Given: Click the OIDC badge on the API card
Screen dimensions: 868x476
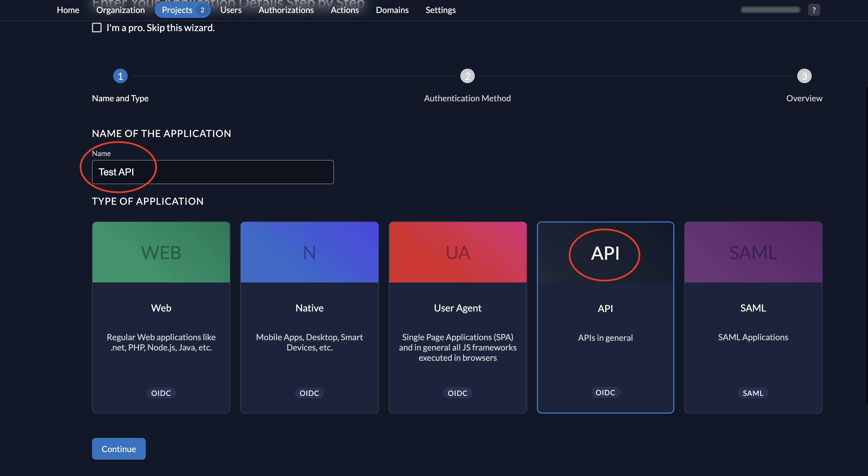Looking at the screenshot, I should 605,392.
